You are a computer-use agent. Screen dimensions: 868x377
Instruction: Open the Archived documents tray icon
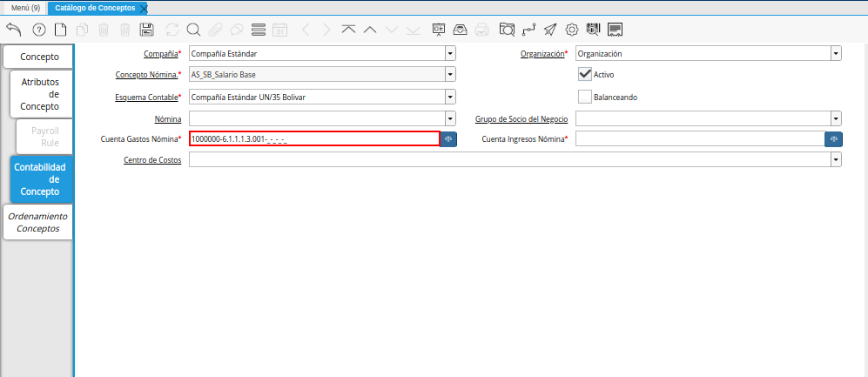coord(461,30)
